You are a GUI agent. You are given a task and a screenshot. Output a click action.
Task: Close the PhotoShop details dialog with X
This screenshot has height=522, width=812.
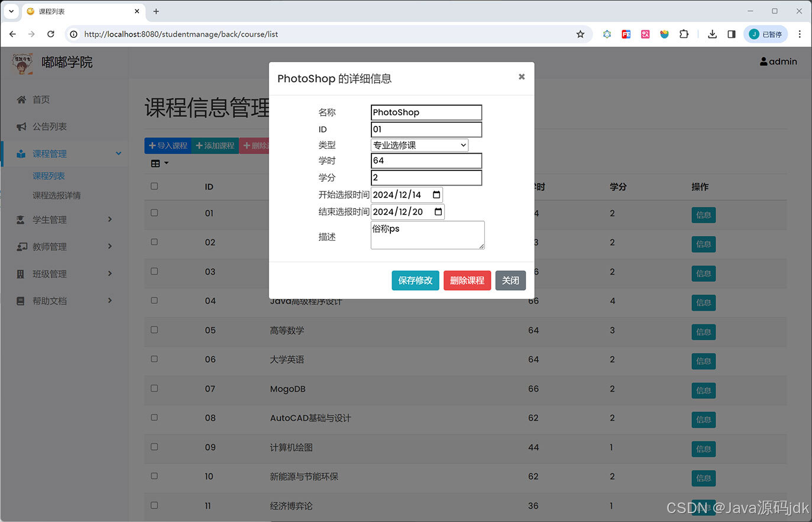[x=522, y=76]
